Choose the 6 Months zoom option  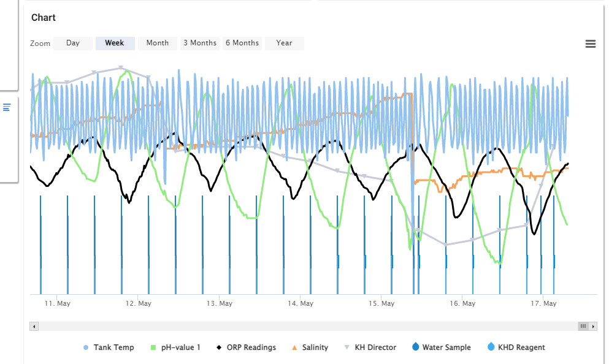click(x=242, y=43)
